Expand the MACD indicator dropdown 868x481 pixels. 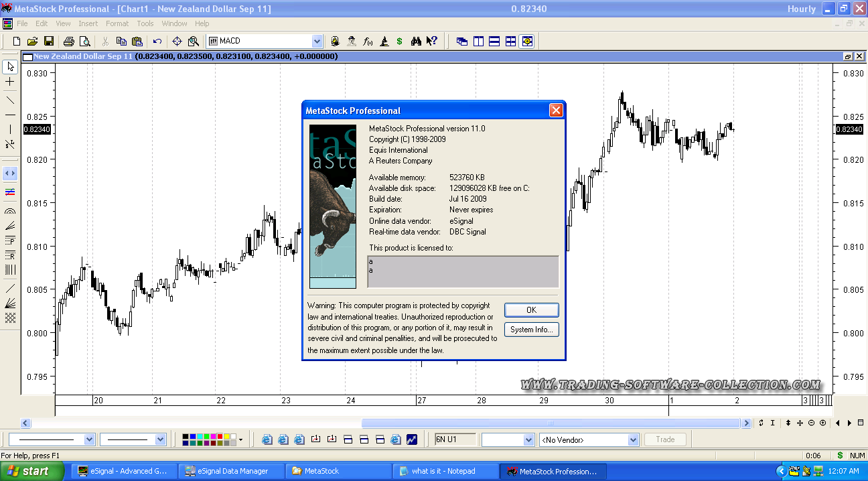(x=317, y=41)
